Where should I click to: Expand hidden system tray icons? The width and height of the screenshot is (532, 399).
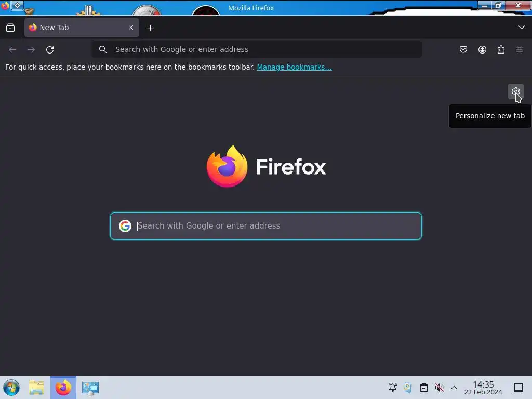454,388
